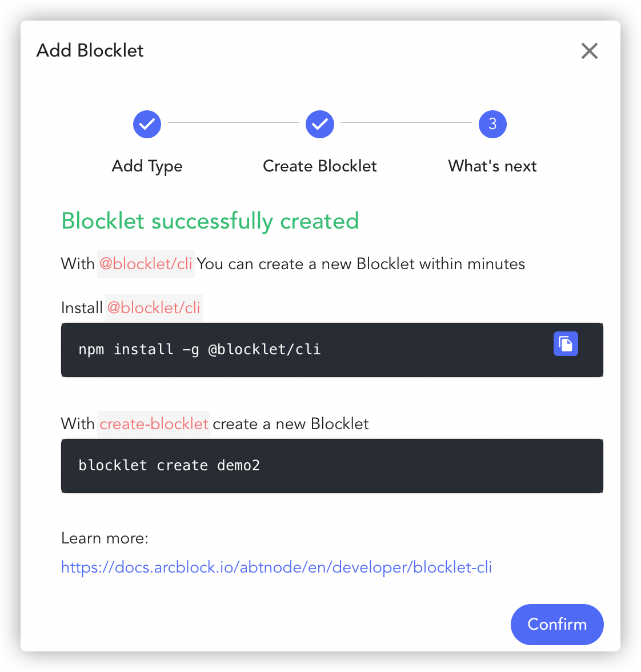Click the Learn more label
The image size is (641, 672).
pos(105,538)
